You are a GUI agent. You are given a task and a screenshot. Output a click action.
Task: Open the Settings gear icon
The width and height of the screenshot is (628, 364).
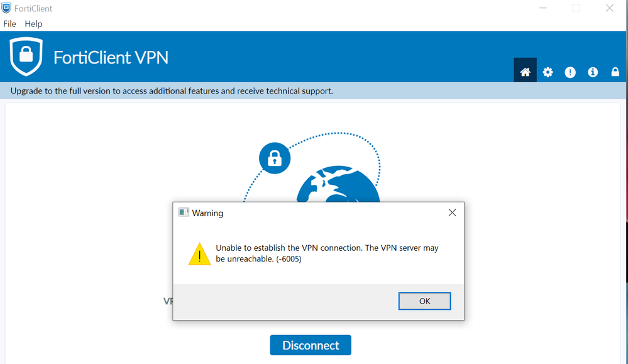tap(548, 72)
